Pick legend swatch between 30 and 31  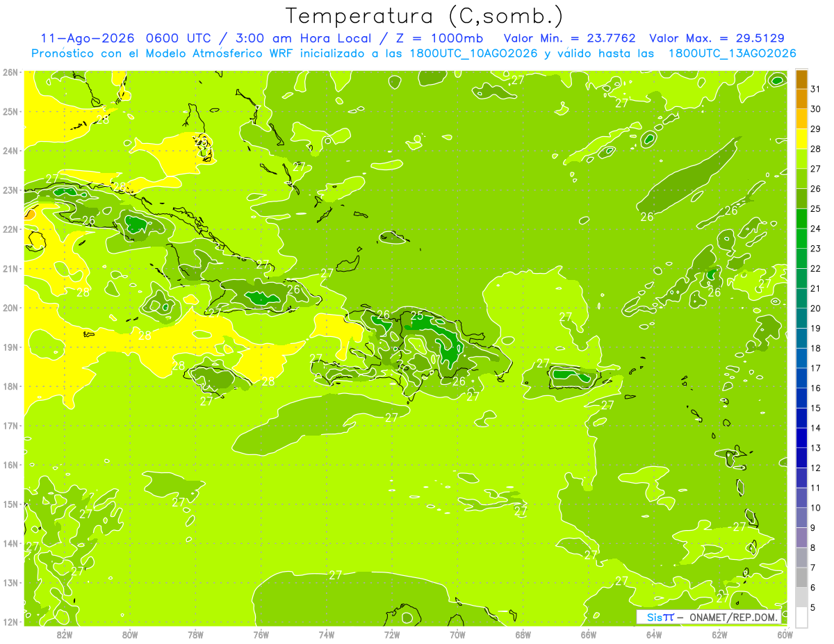(801, 99)
